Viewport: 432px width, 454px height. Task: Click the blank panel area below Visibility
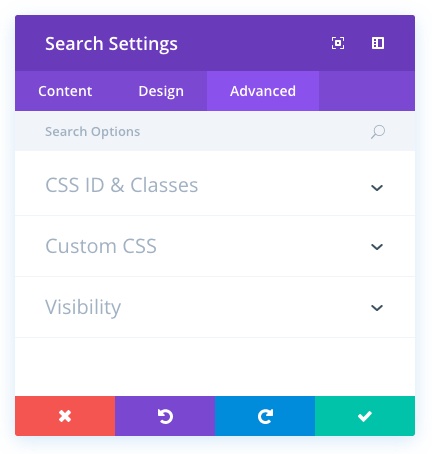[x=215, y=367]
